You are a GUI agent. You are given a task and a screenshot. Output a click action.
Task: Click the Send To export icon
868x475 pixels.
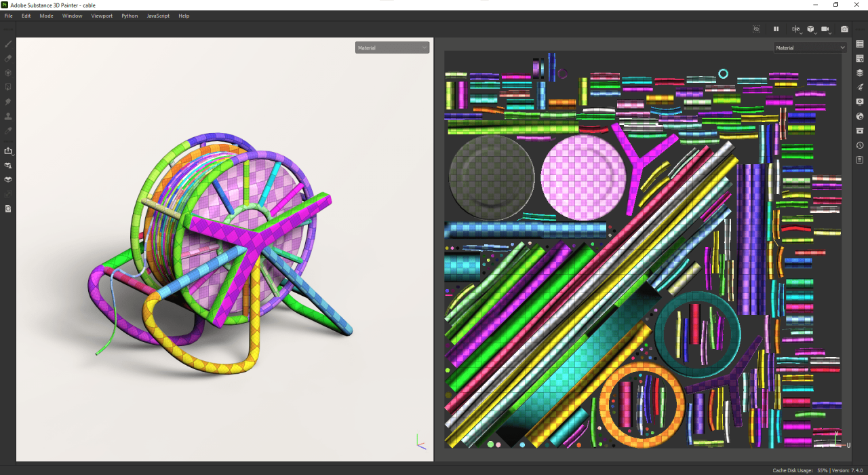8,151
